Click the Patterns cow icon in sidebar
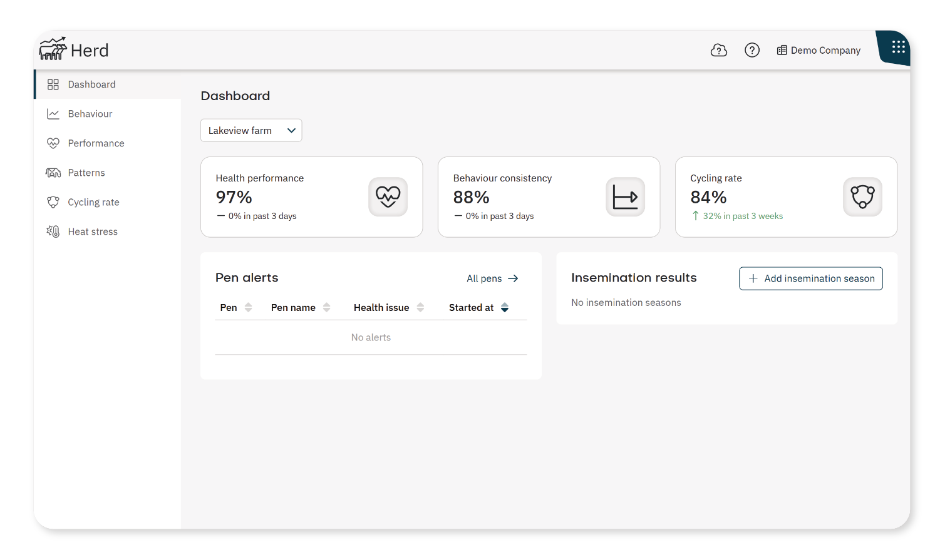The width and height of the screenshot is (940, 560). (x=53, y=173)
